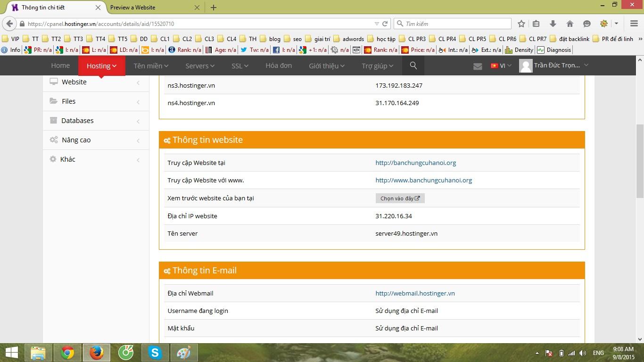This screenshot has height=362, width=644.
Task: Open the đặt backlink bookmark folder
Action: tap(570, 39)
